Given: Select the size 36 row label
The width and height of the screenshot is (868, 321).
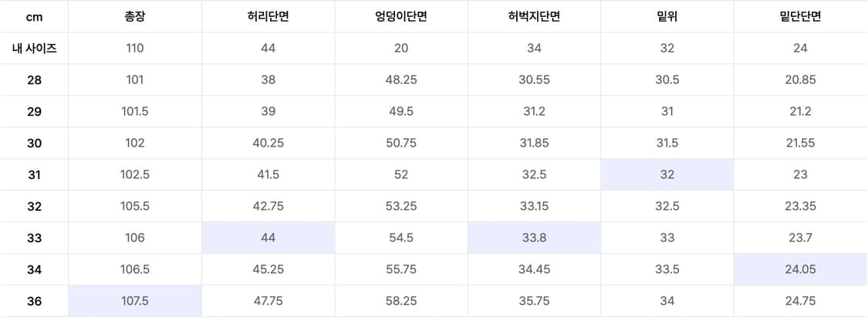Looking at the screenshot, I should [34, 301].
